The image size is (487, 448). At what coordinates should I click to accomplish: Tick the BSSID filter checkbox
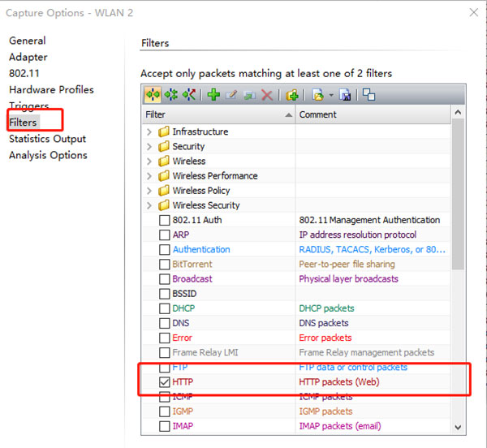click(x=164, y=294)
